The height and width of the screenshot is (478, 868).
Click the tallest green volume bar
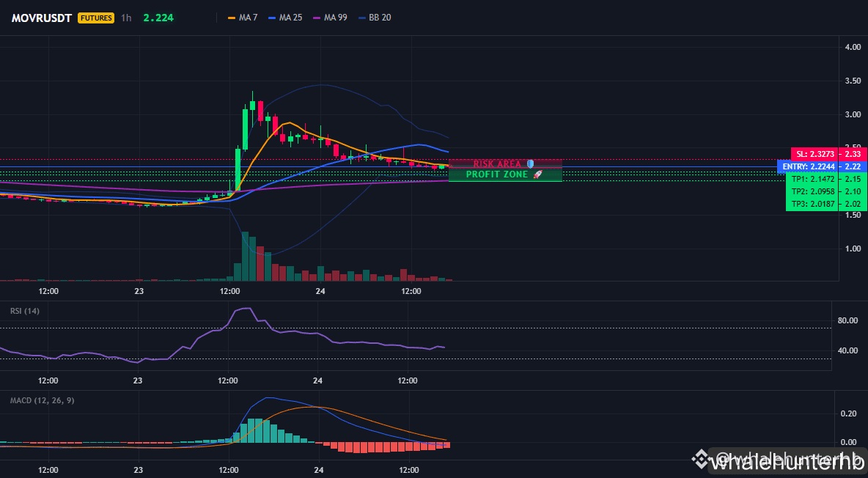point(245,257)
